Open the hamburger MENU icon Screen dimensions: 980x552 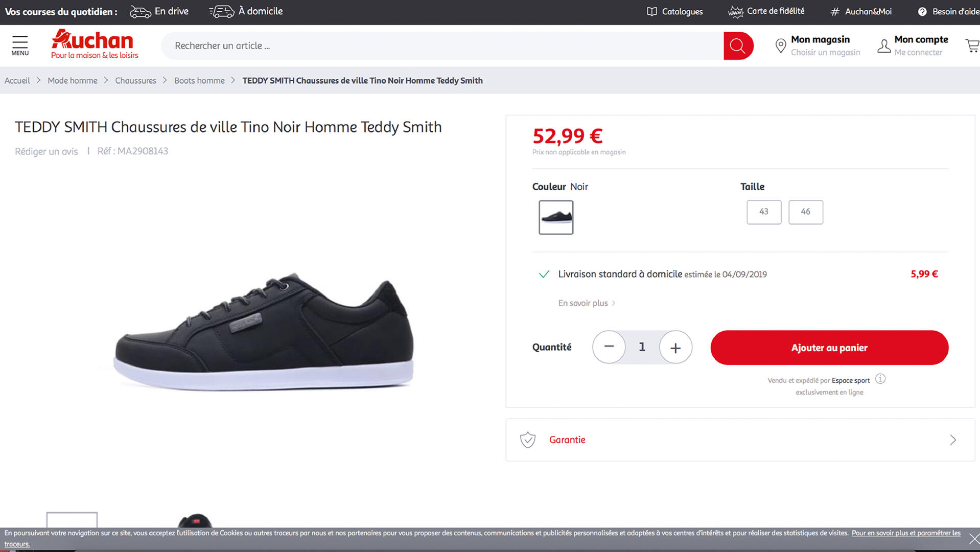click(x=20, y=45)
